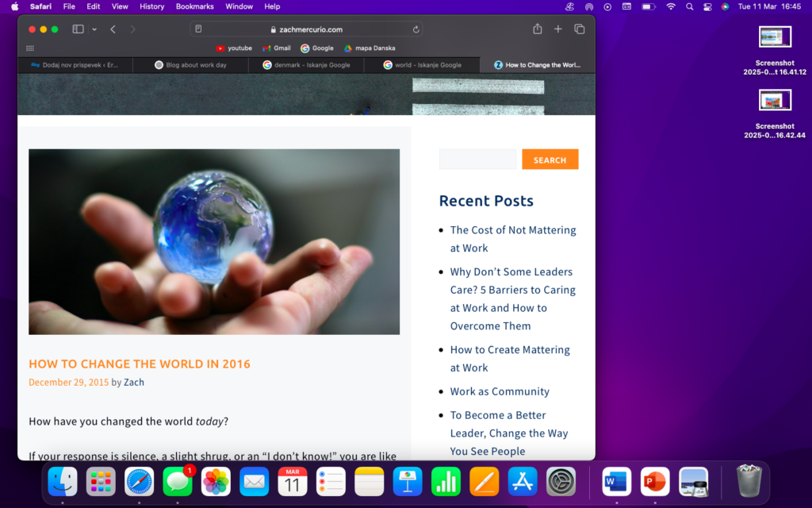Show the tab overview icon
Image resolution: width=812 pixels, height=508 pixels.
click(580, 29)
